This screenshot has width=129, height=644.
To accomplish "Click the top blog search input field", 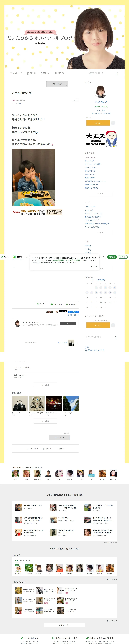I will pos(103,73).
